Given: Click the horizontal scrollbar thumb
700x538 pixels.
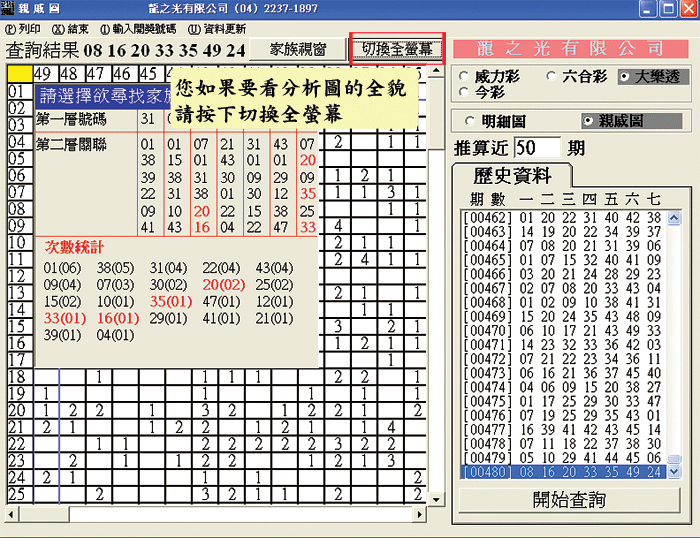Looking at the screenshot, I should click(43, 514).
